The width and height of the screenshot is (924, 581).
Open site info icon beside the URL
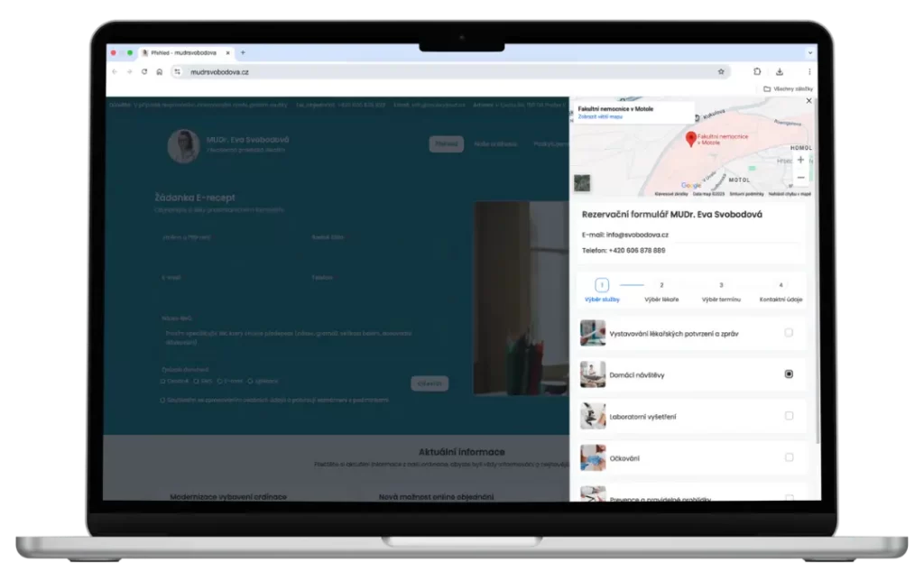pyautogui.click(x=178, y=72)
